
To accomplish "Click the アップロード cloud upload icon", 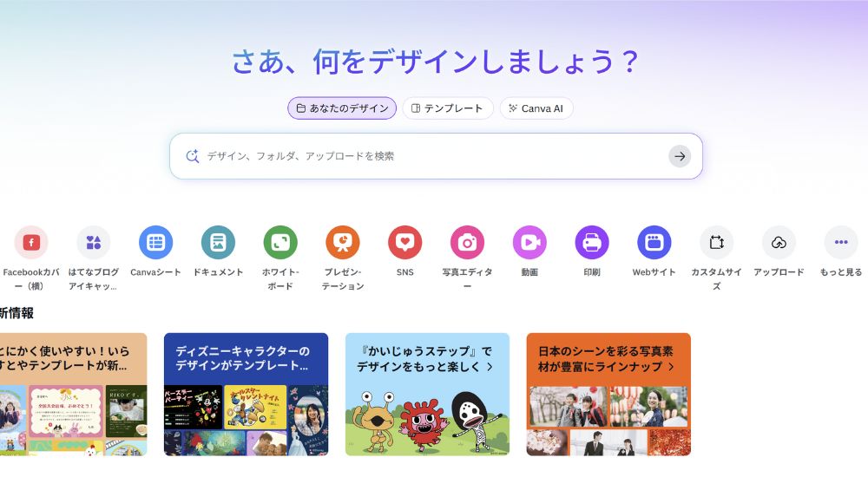I will point(779,242).
